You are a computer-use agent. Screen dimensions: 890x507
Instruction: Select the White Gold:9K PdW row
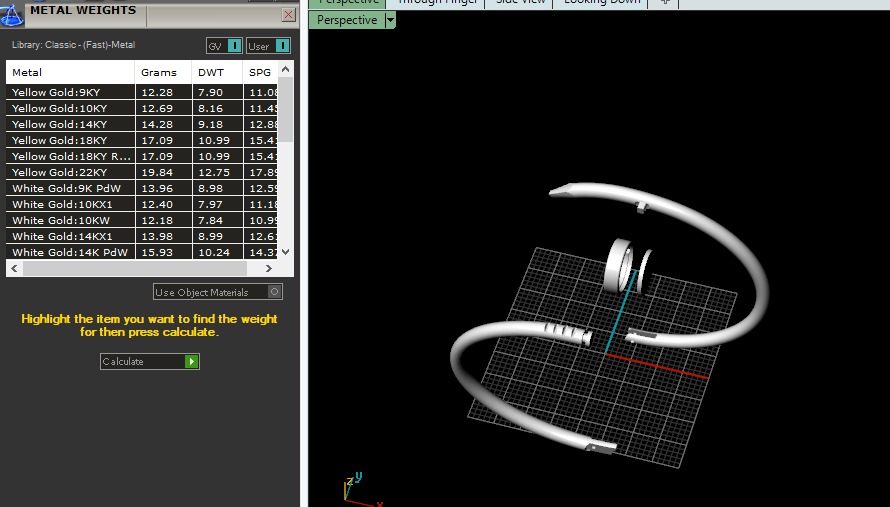click(142, 188)
